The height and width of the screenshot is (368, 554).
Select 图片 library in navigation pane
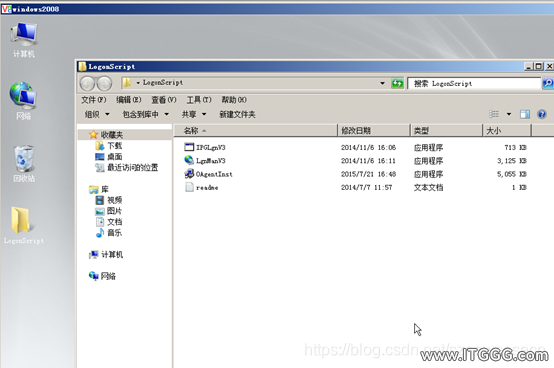point(109,211)
